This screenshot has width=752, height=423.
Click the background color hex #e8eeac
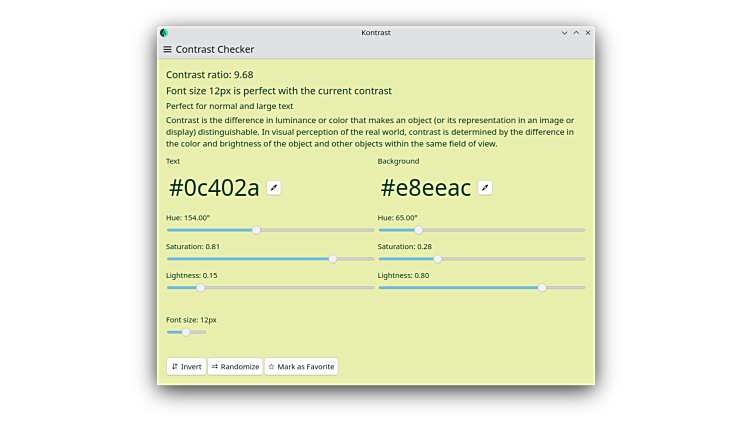click(425, 188)
